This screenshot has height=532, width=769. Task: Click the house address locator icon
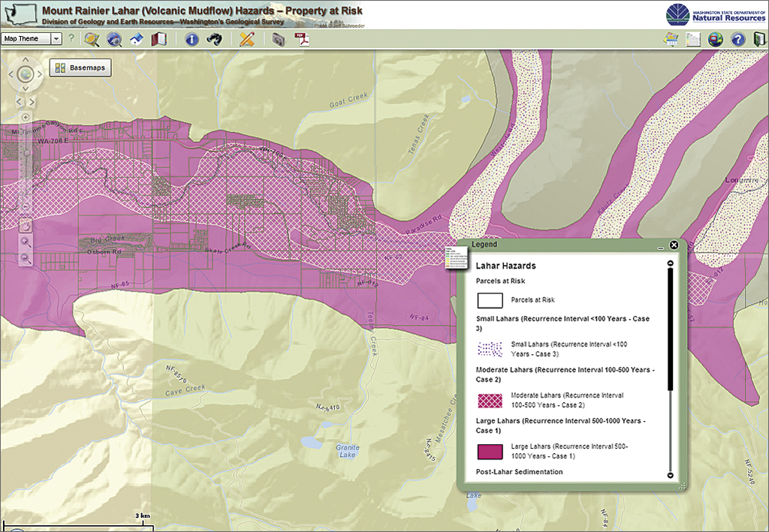[x=137, y=40]
